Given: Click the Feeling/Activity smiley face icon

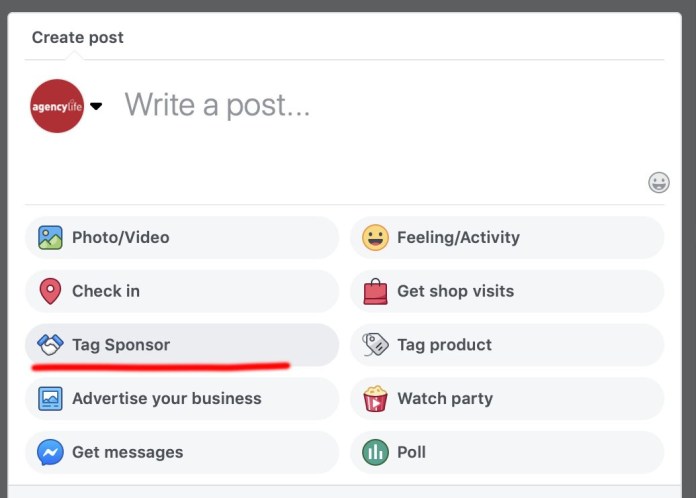Looking at the screenshot, I should point(375,237).
